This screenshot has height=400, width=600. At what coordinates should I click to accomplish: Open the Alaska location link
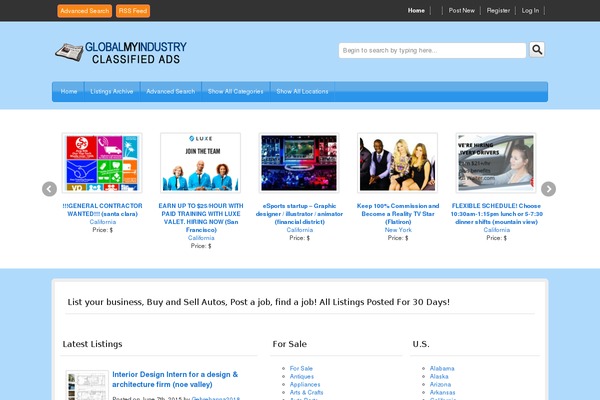[439, 377]
